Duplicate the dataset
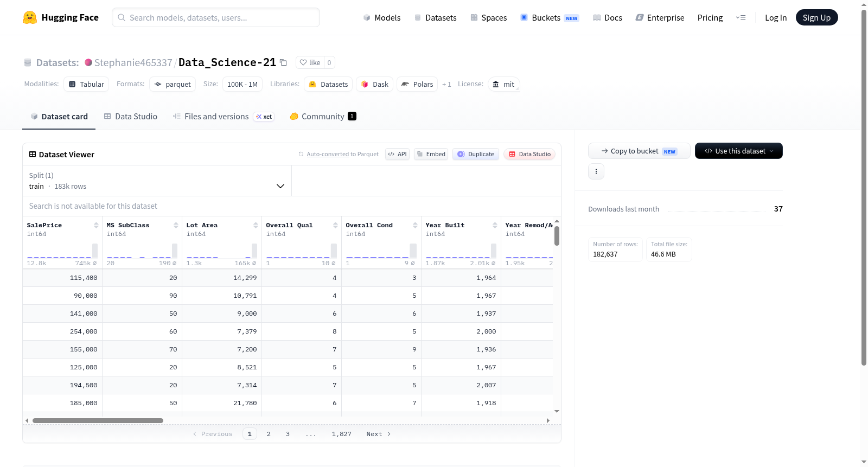The height and width of the screenshot is (467, 868). point(476,154)
